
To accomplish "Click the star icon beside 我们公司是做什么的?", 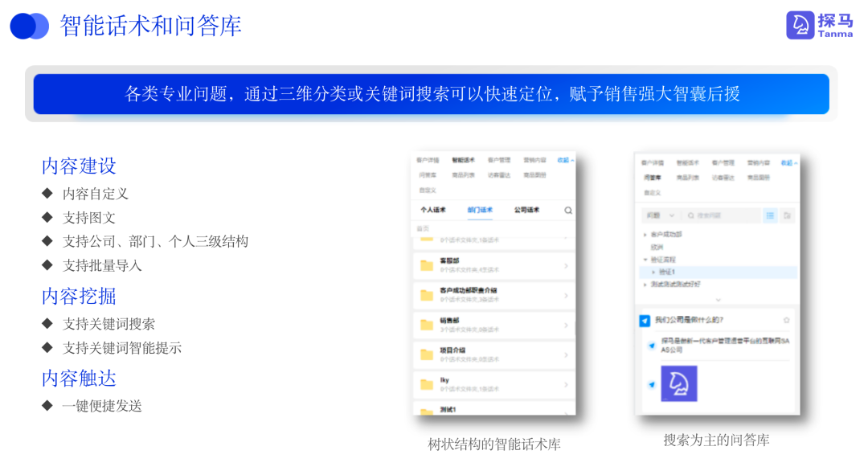I will point(786,320).
